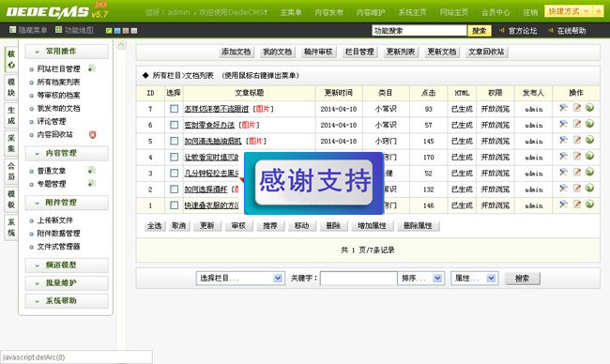Tick the checkbox in row ID 2

pos(174,190)
